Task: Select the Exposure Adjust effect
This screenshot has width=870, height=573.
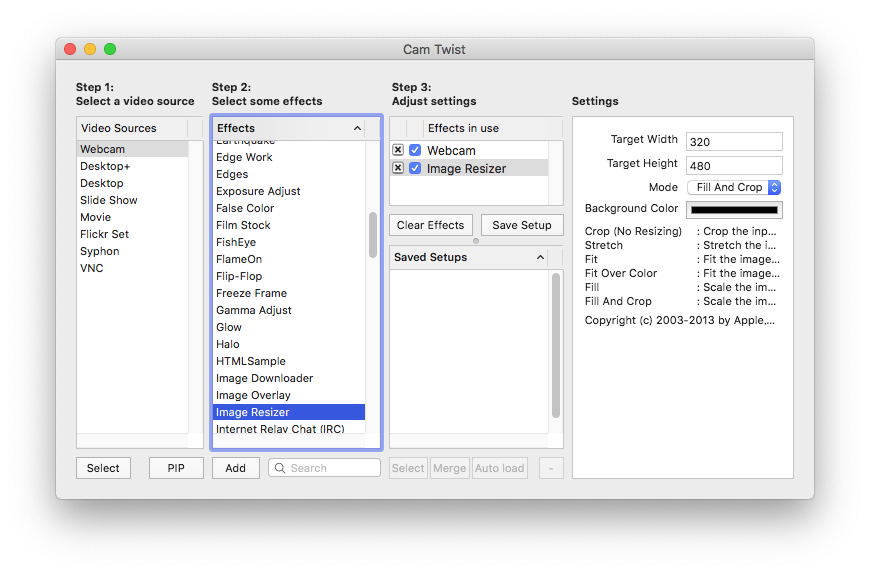Action: (x=289, y=191)
